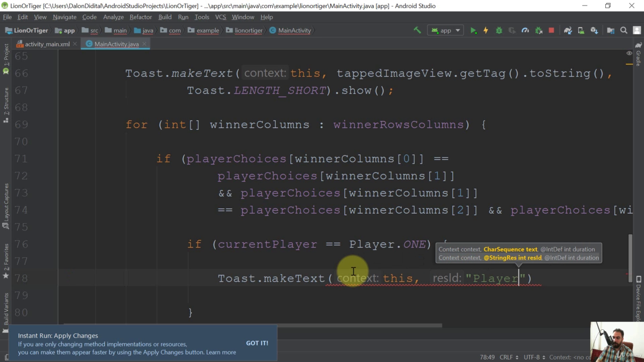Screen dimensions: 644x362
Task: Open the SDK Manager icon
Action: click(594, 30)
